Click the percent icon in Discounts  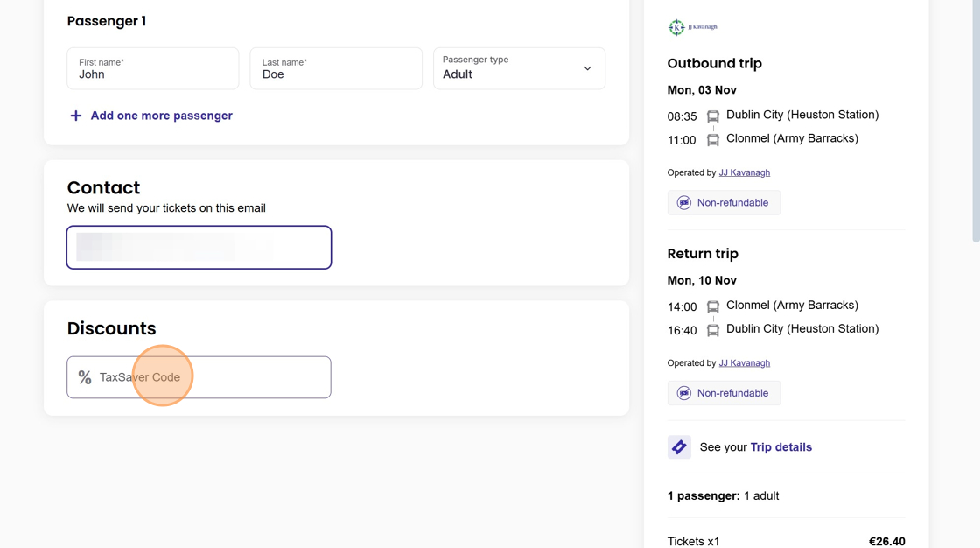point(85,377)
